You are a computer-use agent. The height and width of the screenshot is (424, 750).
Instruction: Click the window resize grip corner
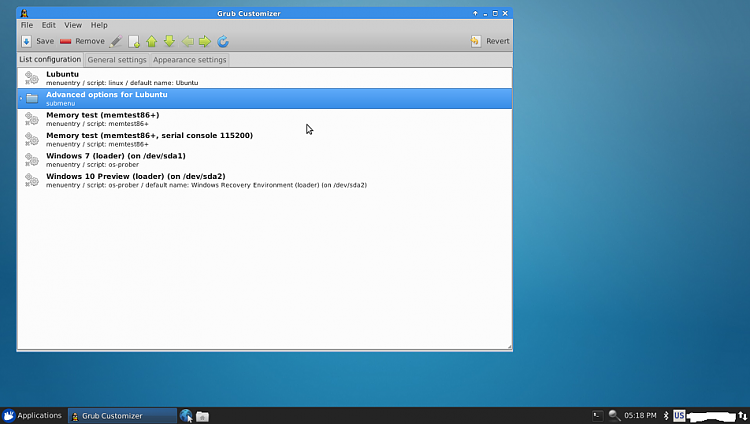[509, 347]
